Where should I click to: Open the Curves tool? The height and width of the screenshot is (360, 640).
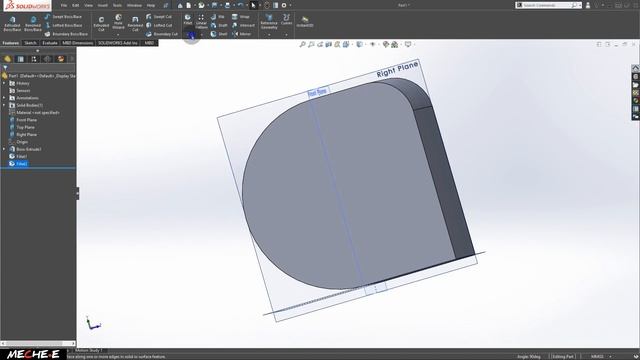click(x=287, y=20)
